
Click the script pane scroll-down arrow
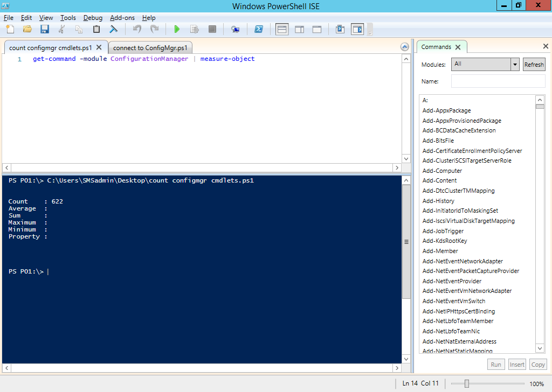pyautogui.click(x=406, y=158)
